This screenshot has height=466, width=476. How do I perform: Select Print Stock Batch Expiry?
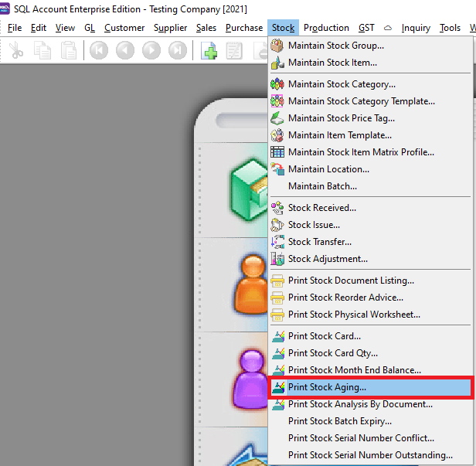click(339, 421)
